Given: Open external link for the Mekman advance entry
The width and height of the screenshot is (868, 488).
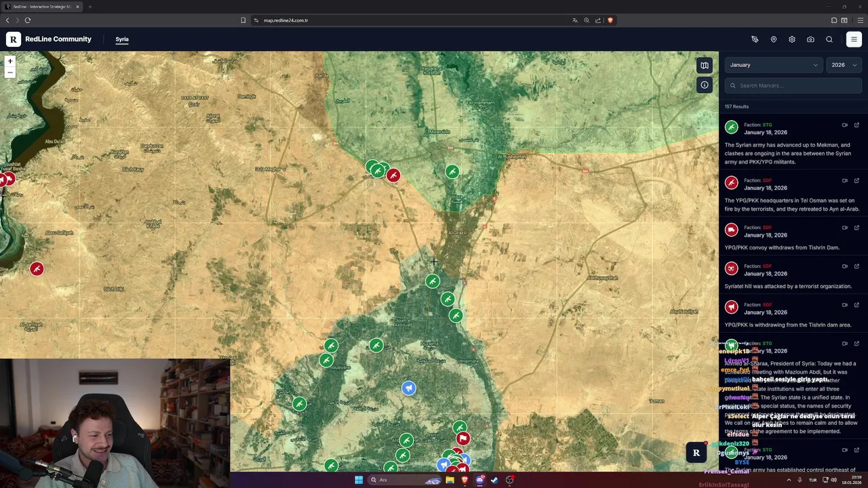Looking at the screenshot, I should pos(856,125).
